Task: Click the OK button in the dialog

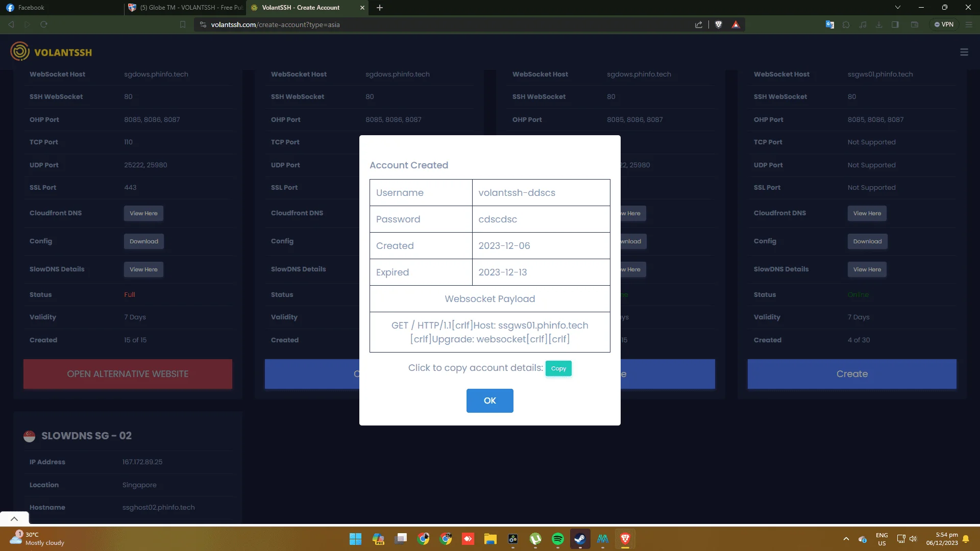Action: [489, 400]
